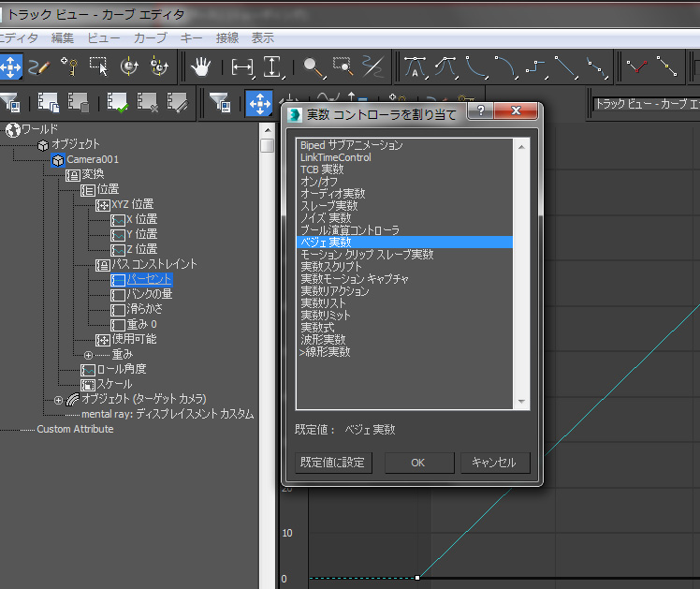Set tangents to Stepped
700x589 pixels.
pyautogui.click(x=535, y=67)
